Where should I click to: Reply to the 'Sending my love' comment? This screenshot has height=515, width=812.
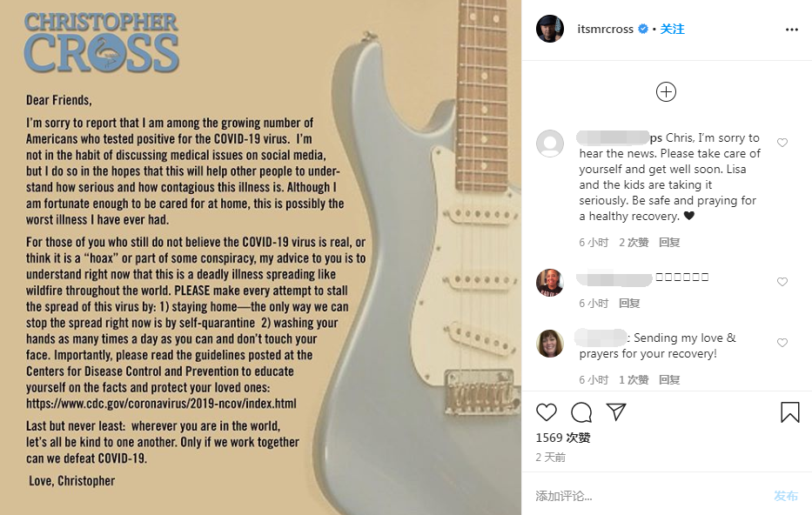coord(669,380)
